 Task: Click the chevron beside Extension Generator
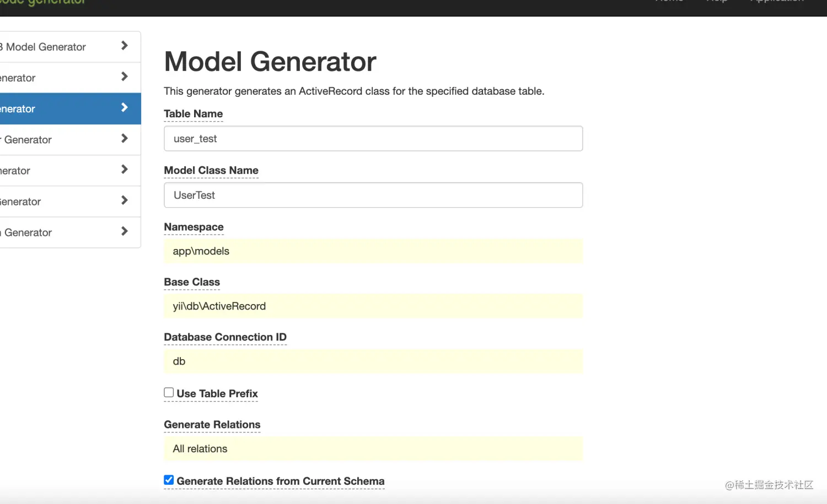[x=124, y=231]
